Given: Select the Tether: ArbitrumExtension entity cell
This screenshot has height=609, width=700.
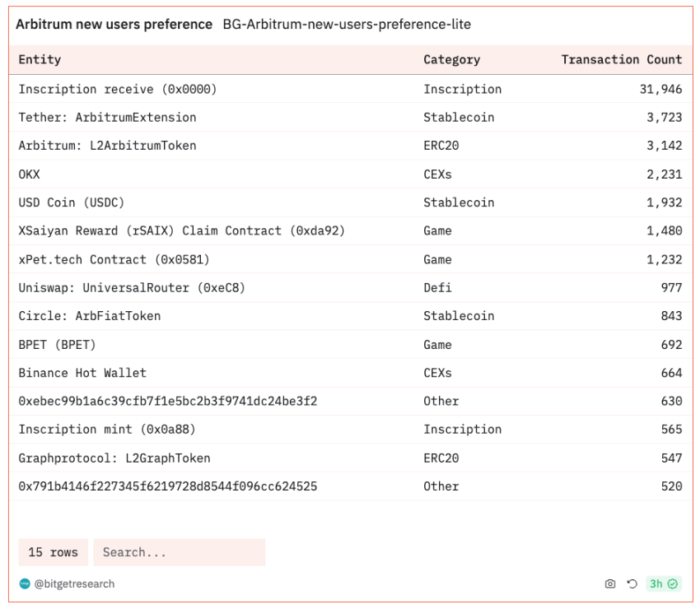Looking at the screenshot, I should (x=107, y=118).
